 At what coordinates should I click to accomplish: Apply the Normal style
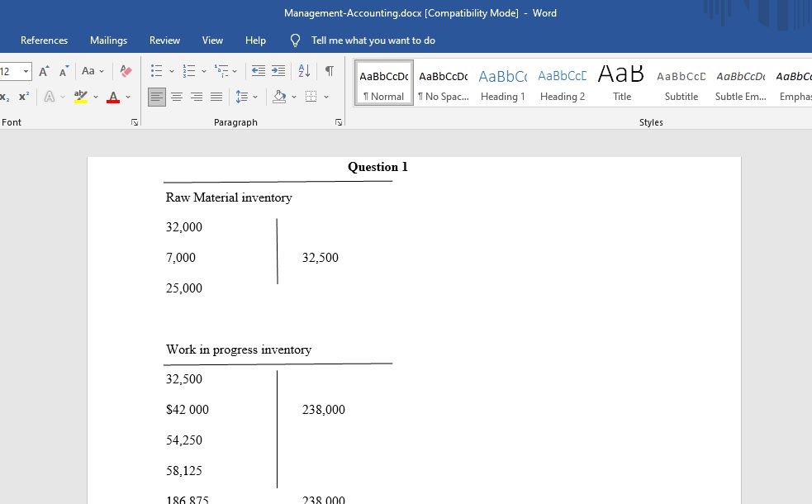click(384, 83)
